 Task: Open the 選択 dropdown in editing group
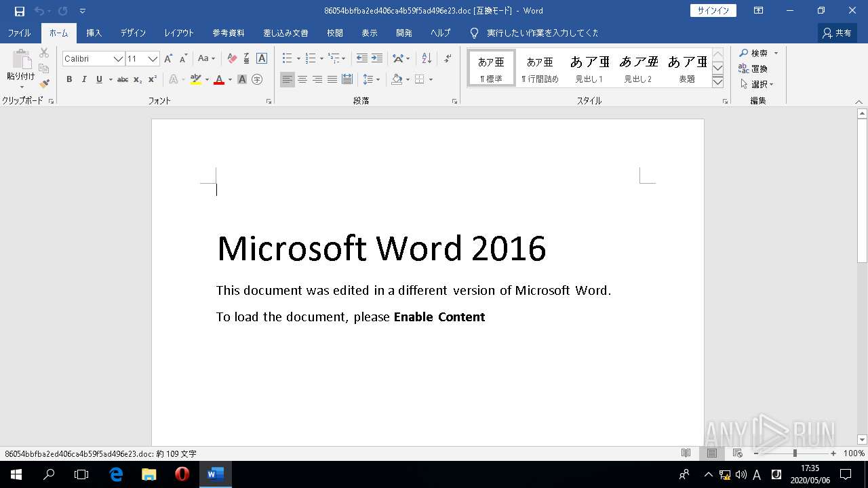[x=756, y=84]
